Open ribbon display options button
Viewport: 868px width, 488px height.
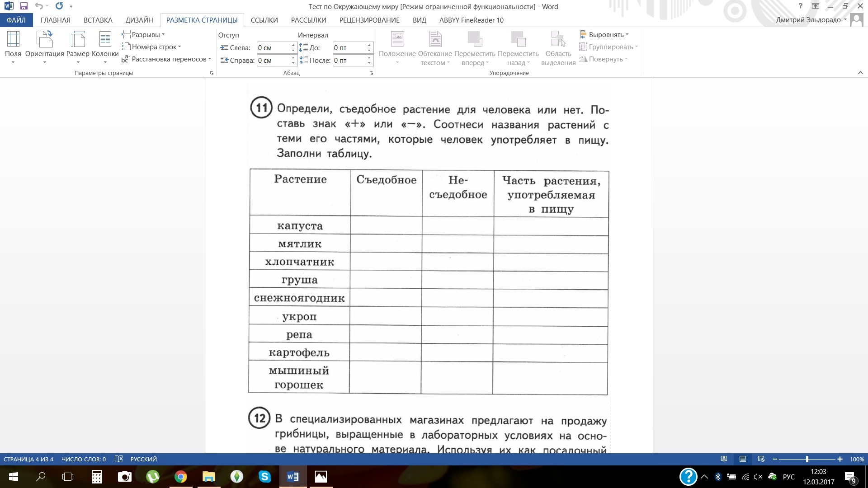[816, 6]
